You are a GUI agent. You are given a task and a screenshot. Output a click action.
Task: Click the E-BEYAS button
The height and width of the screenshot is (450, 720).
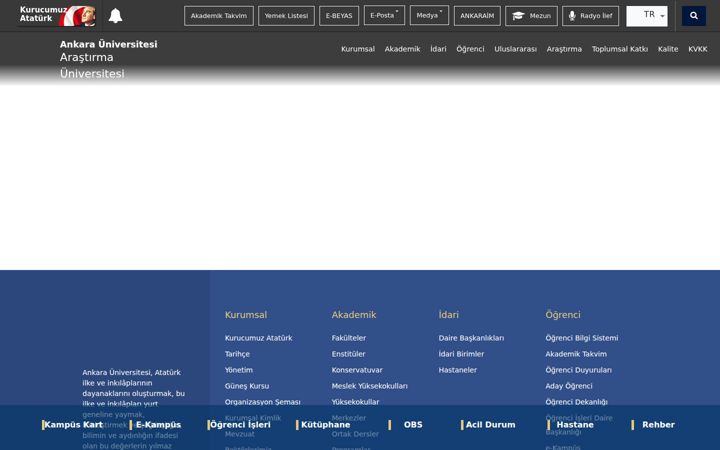pyautogui.click(x=339, y=16)
